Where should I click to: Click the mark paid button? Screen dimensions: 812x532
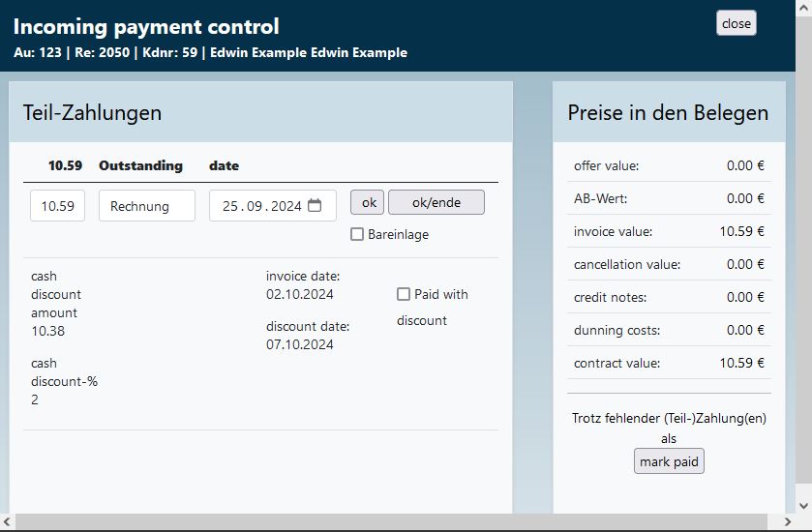coord(669,461)
